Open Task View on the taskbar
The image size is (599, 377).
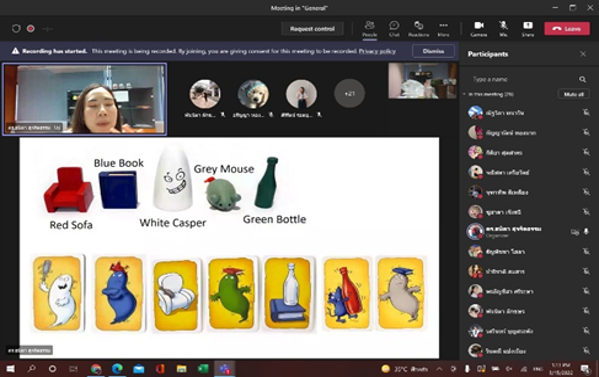(x=73, y=369)
